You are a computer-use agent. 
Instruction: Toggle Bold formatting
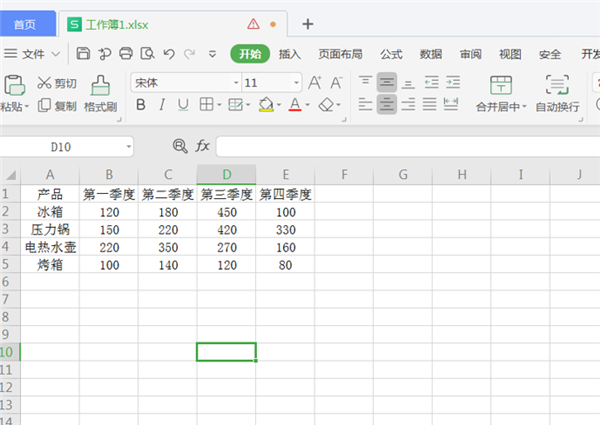click(141, 104)
